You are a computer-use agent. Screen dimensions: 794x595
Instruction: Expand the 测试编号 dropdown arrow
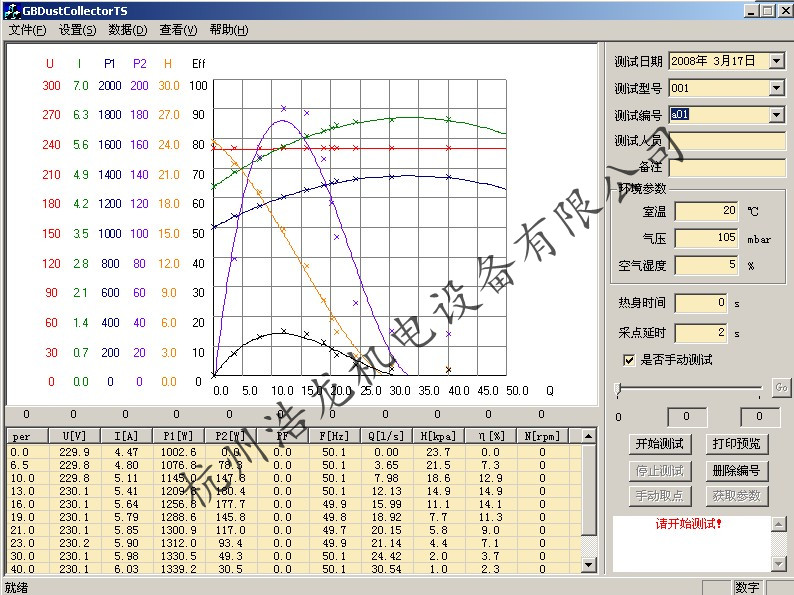pos(777,115)
